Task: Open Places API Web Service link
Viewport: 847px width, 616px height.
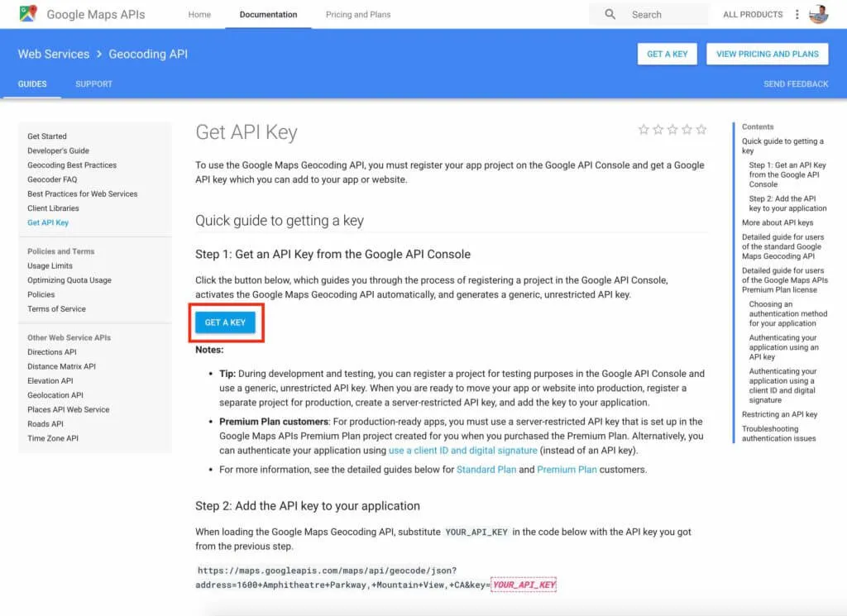Action: pyautogui.click(x=68, y=410)
